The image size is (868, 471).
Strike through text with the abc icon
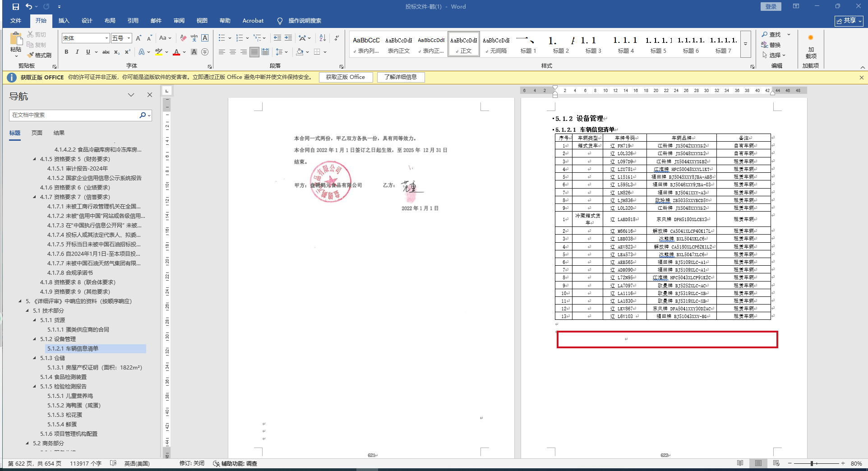point(106,52)
